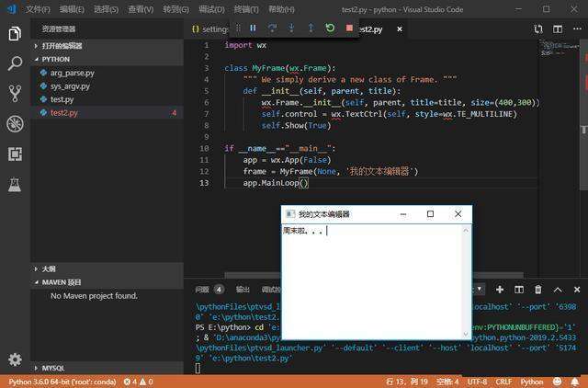This screenshot has width=588, height=388.
Task: Click the 'No Maven project found.' text
Action: (94, 296)
